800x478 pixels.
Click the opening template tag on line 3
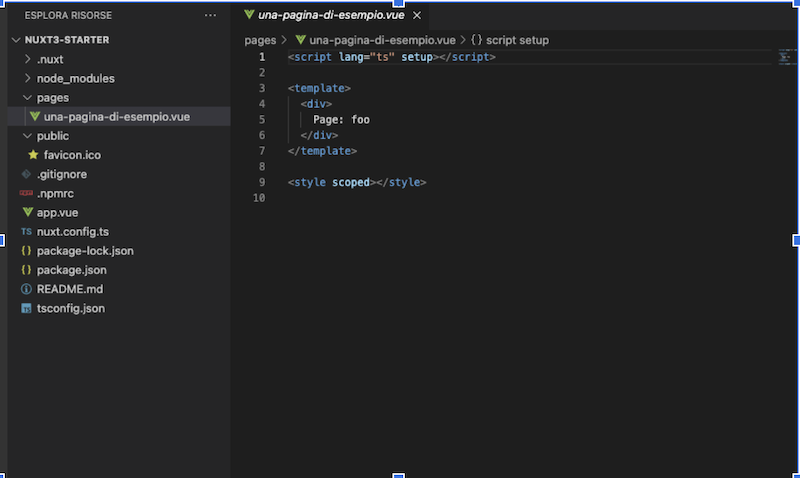pos(319,88)
